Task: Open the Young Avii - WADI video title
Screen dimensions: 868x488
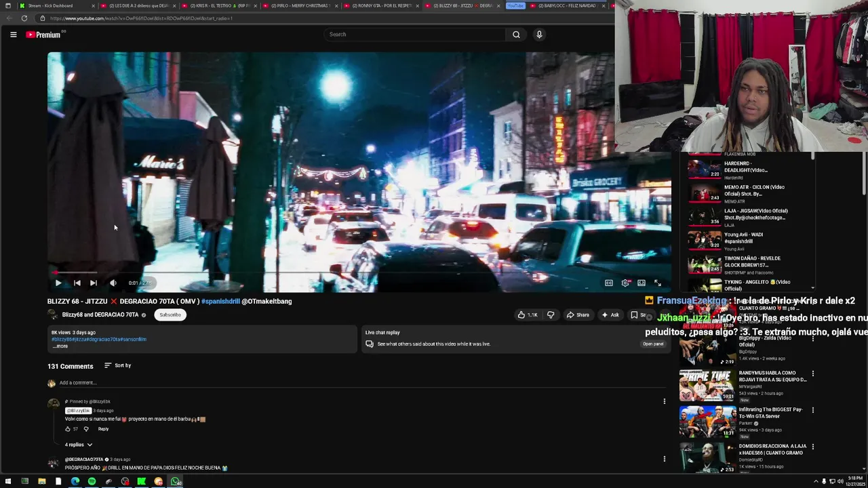Action: (x=743, y=238)
